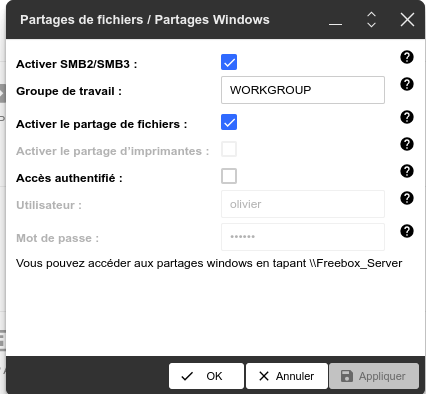Image resolution: width=426 pixels, height=394 pixels.
Task: Click the Appliquer save button
Action: (374, 376)
